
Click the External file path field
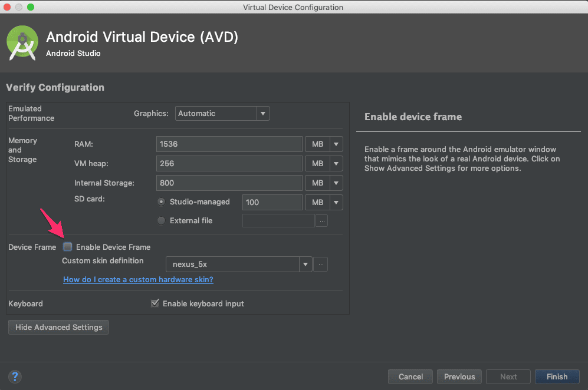click(x=278, y=221)
